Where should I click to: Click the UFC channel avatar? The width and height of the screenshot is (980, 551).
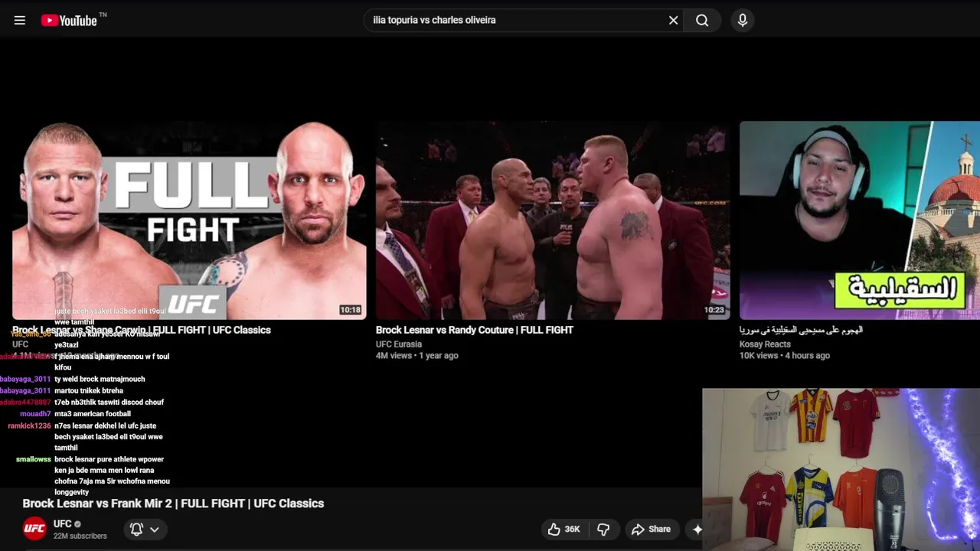34,529
